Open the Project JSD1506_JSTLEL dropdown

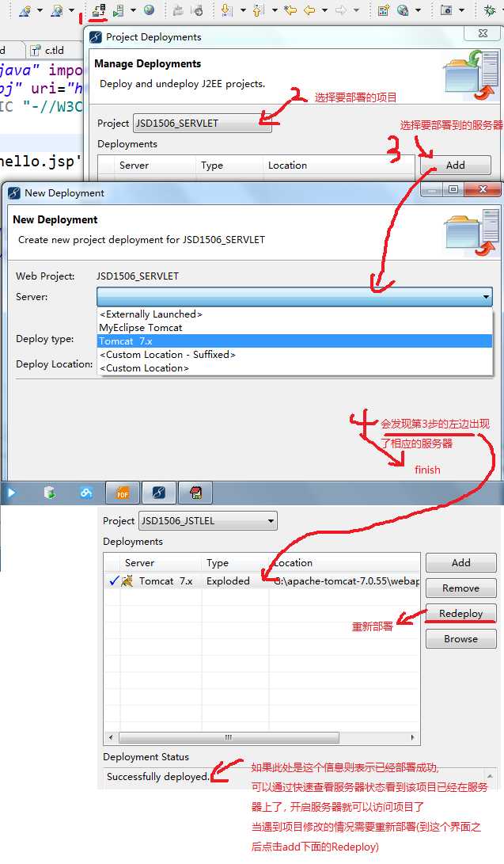[x=208, y=521]
